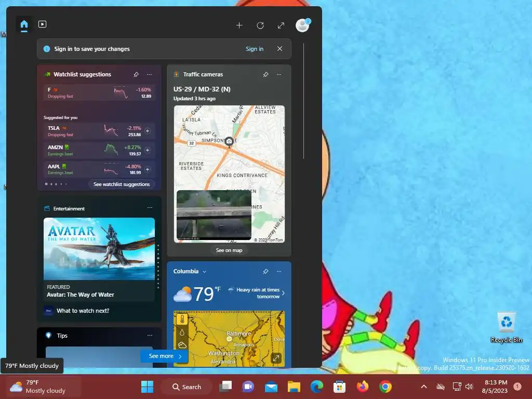Viewport: 532px width, 399px height.
Task: Open Entertainment widget more options
Action: pyautogui.click(x=150, y=208)
